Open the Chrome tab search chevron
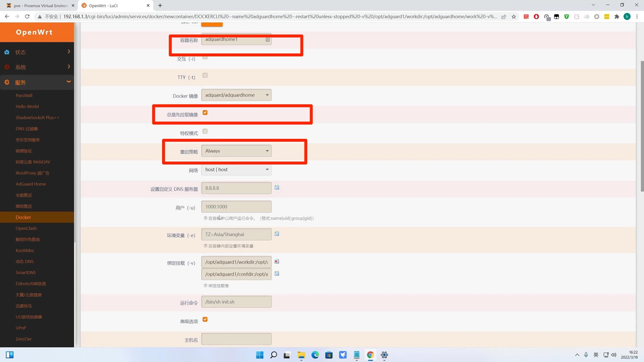This screenshot has width=644, height=362. point(593,5)
